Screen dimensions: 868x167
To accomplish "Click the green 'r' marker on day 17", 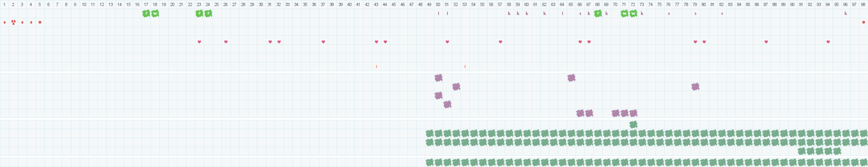I will (146, 13).
